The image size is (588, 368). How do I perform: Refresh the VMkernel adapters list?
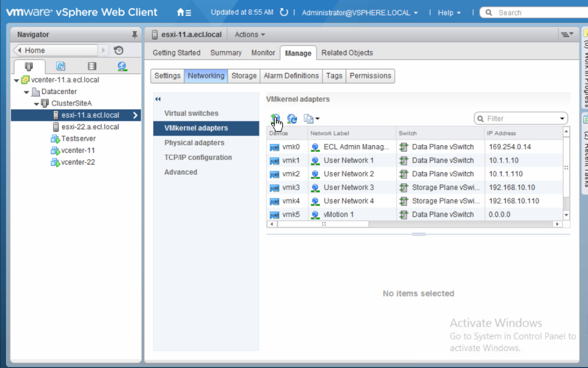(x=292, y=119)
